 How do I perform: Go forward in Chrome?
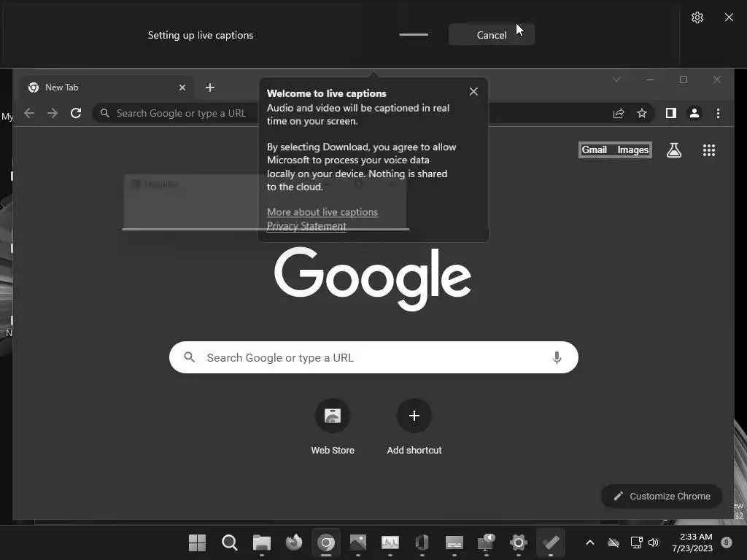coord(53,113)
